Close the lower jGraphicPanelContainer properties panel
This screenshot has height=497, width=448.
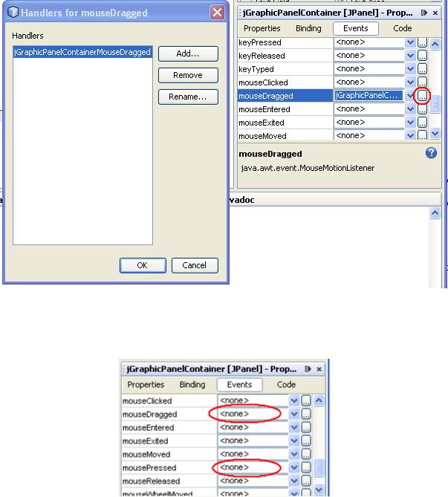point(319,369)
